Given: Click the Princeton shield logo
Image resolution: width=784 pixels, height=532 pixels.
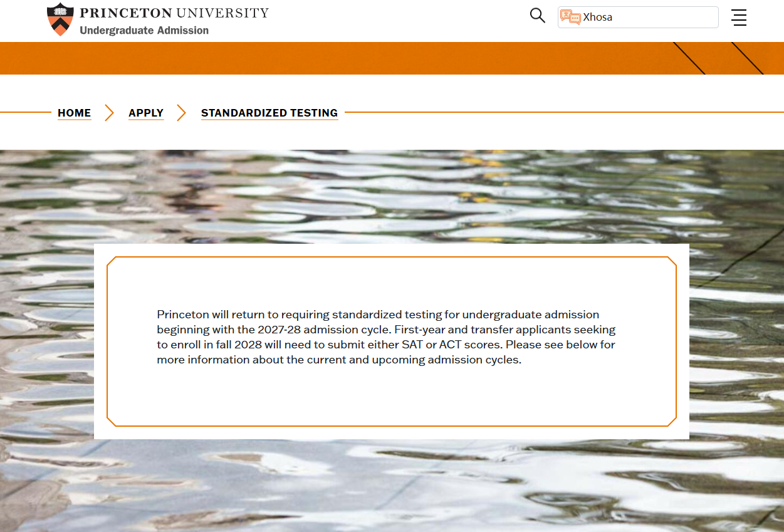Looking at the screenshot, I should [60, 19].
